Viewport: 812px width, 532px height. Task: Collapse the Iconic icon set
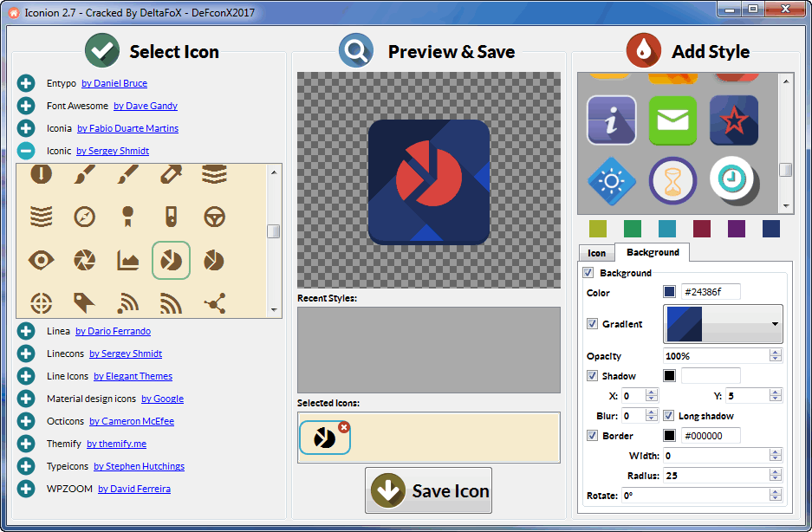[27, 151]
